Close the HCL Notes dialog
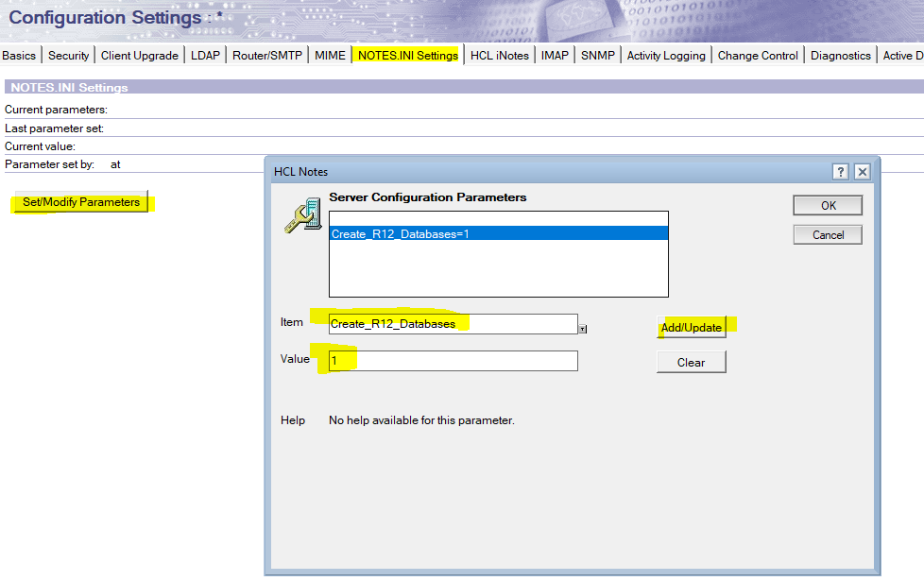The image size is (924, 581). (x=863, y=172)
